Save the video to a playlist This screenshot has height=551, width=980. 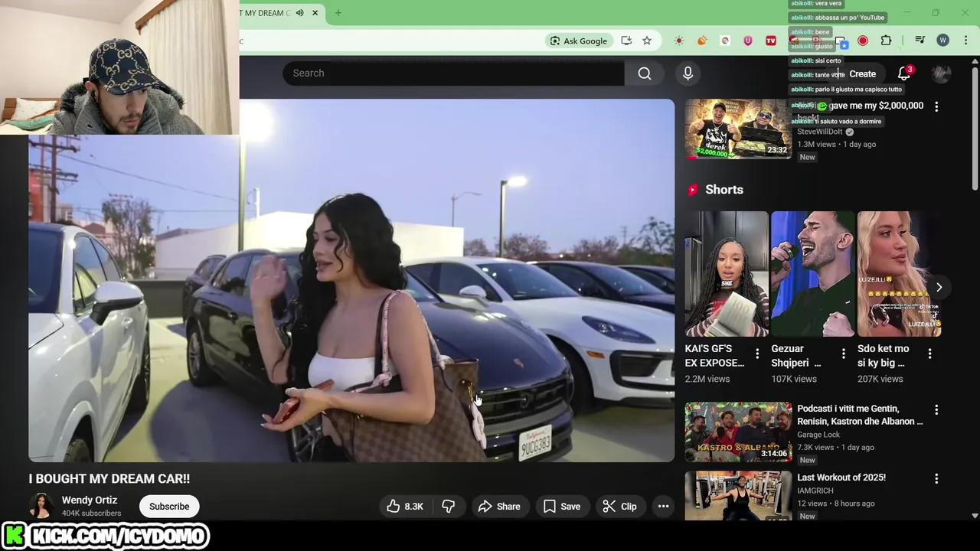[x=562, y=506]
